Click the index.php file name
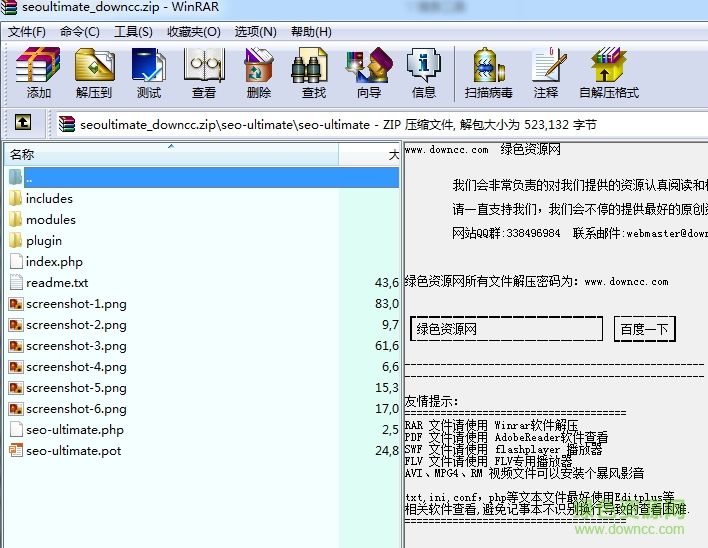Screen dimensions: 708x548 [54, 262]
